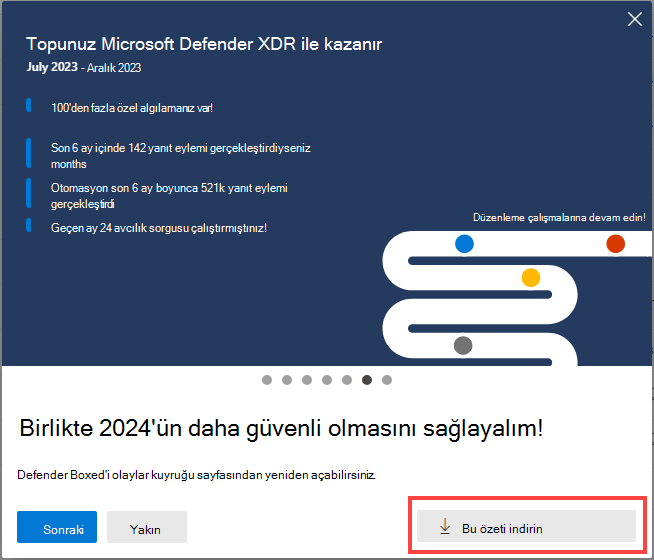Click the download arrow icon
The height and width of the screenshot is (560, 654).
pyautogui.click(x=445, y=527)
